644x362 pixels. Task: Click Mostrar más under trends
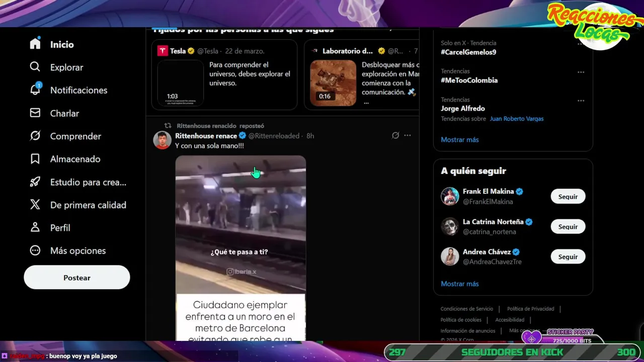pyautogui.click(x=460, y=139)
